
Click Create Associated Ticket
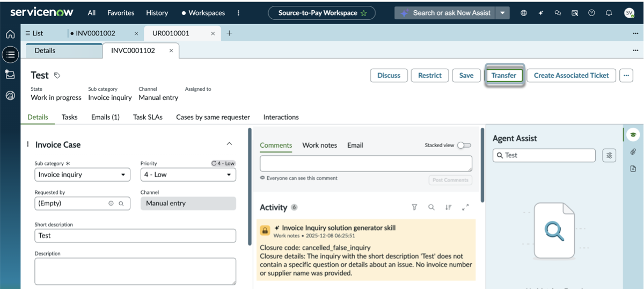[572, 76]
